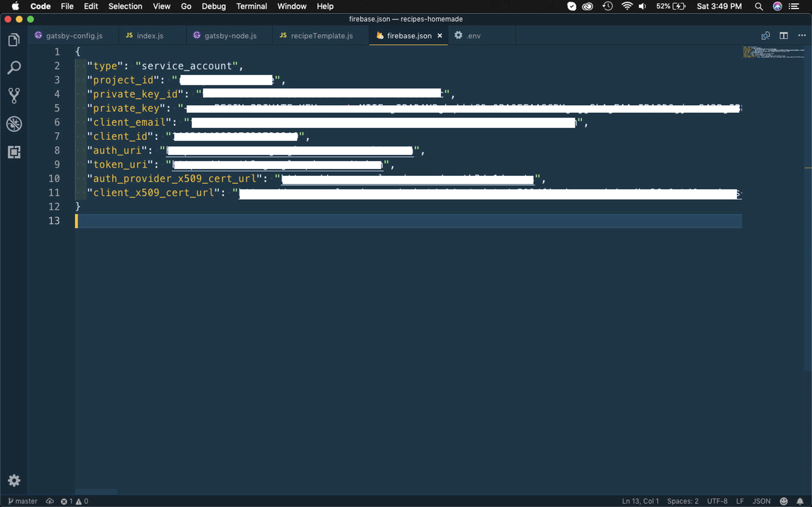
Task: Open the Spotlight search icon in menu bar
Action: click(x=759, y=6)
